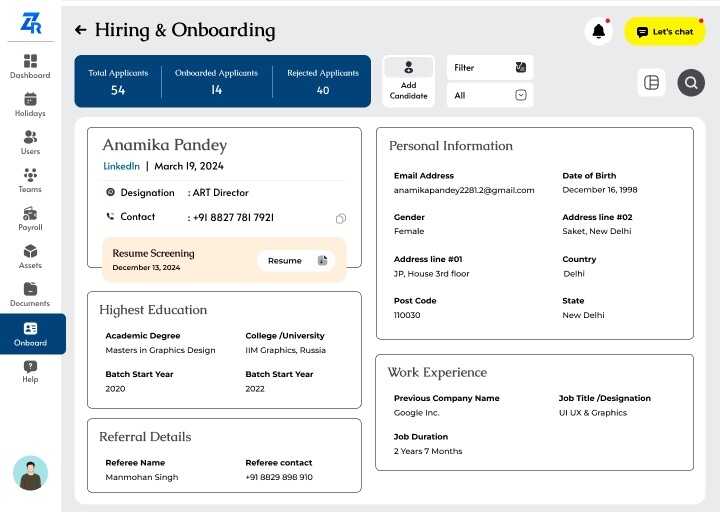Open the Documents sidebar section
The height and width of the screenshot is (512, 720).
[30, 295]
